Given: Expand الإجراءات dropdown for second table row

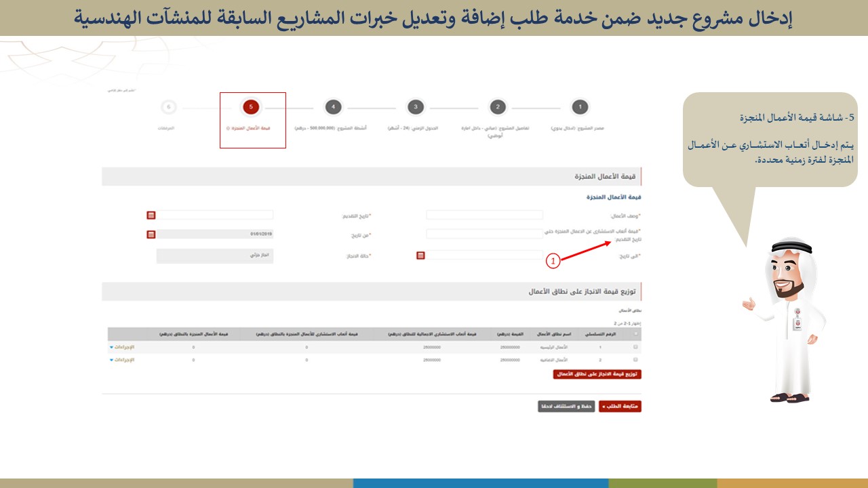Looking at the screenshot, I should pyautogui.click(x=122, y=360).
